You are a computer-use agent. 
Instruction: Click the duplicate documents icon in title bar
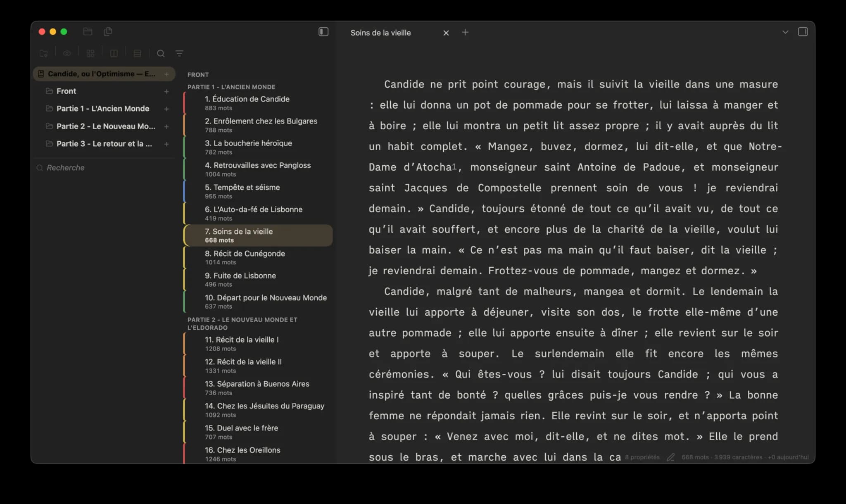coord(108,31)
